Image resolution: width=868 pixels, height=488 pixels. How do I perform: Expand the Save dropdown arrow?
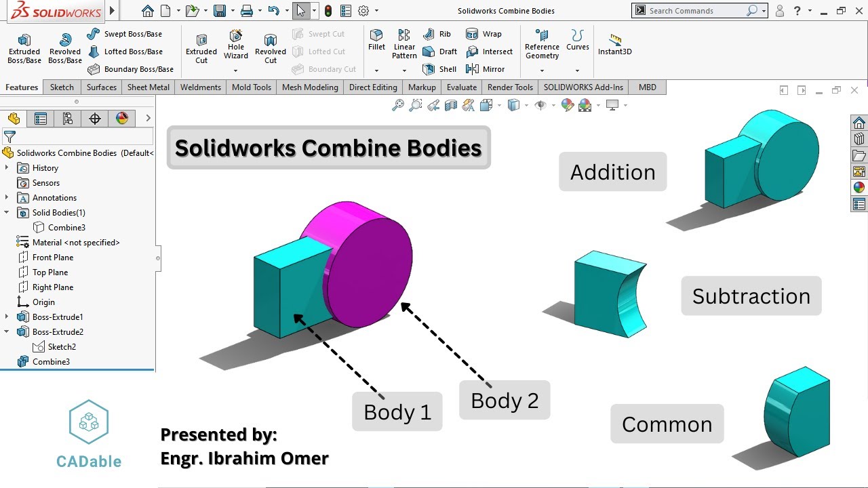pos(231,11)
